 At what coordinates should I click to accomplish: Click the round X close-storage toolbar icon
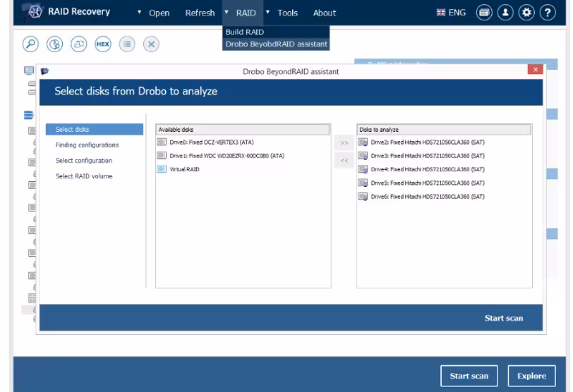151,44
